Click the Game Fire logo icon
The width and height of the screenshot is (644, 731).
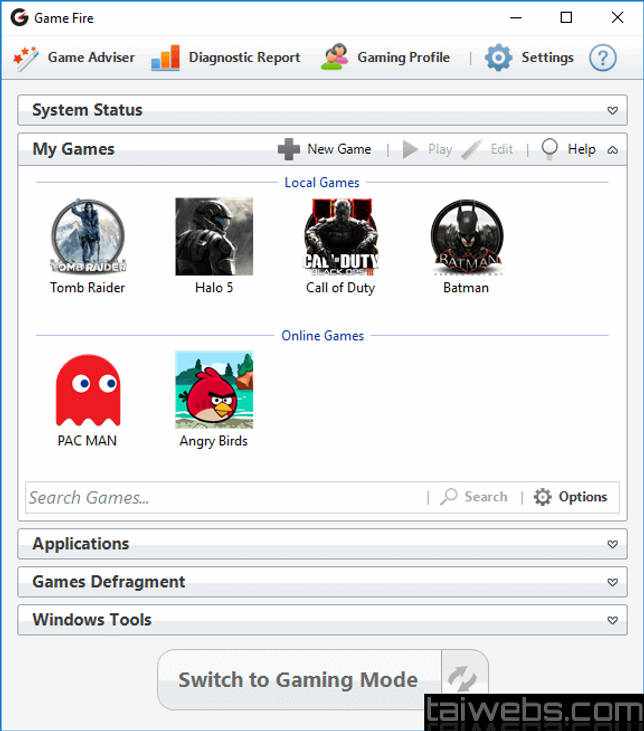pyautogui.click(x=20, y=18)
